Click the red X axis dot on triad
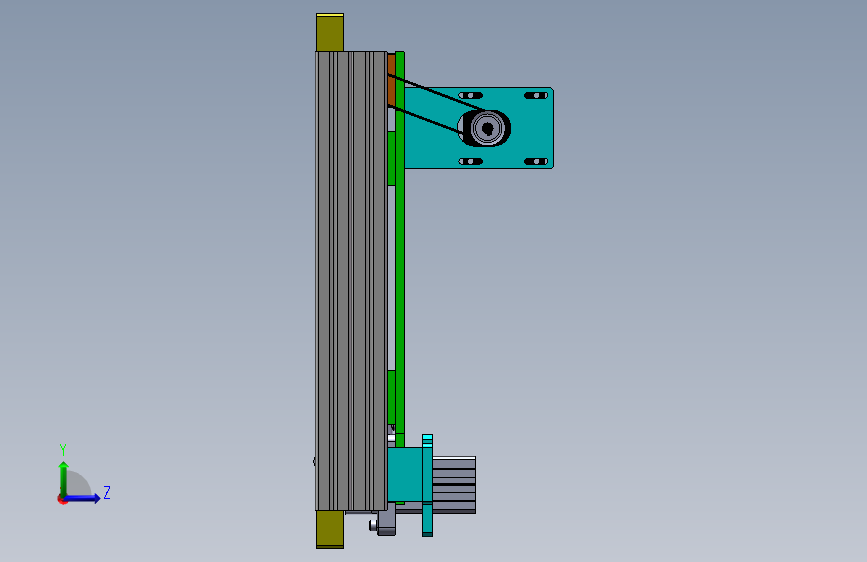Viewport: 867px width, 562px height. (x=62, y=500)
